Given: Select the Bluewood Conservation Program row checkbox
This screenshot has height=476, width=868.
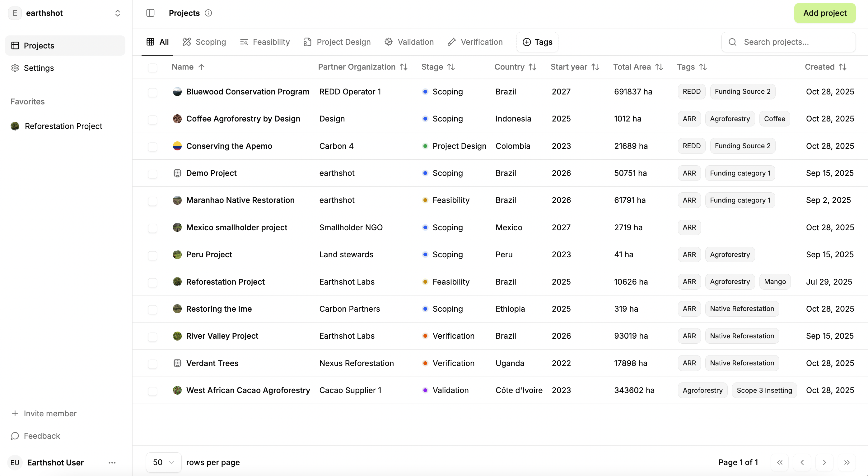Looking at the screenshot, I should click(153, 92).
